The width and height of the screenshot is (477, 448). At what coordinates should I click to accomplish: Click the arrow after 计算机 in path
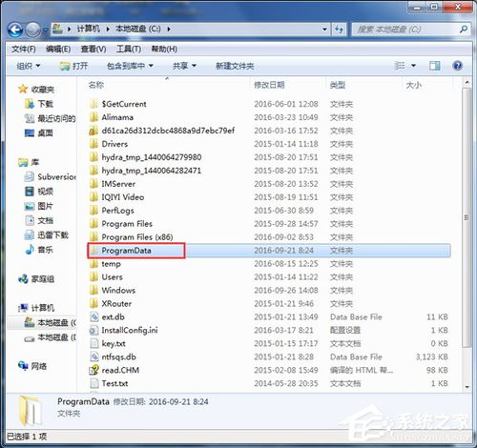[108, 30]
